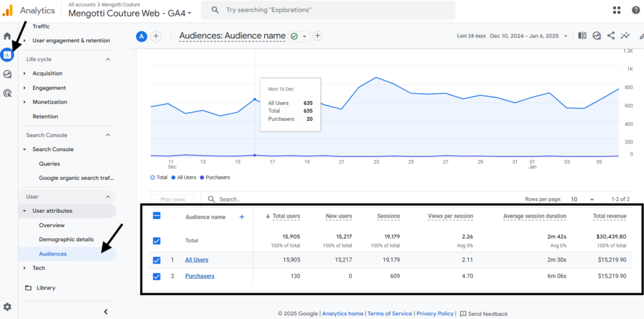Click the Send feedback icon

[x=463, y=314]
